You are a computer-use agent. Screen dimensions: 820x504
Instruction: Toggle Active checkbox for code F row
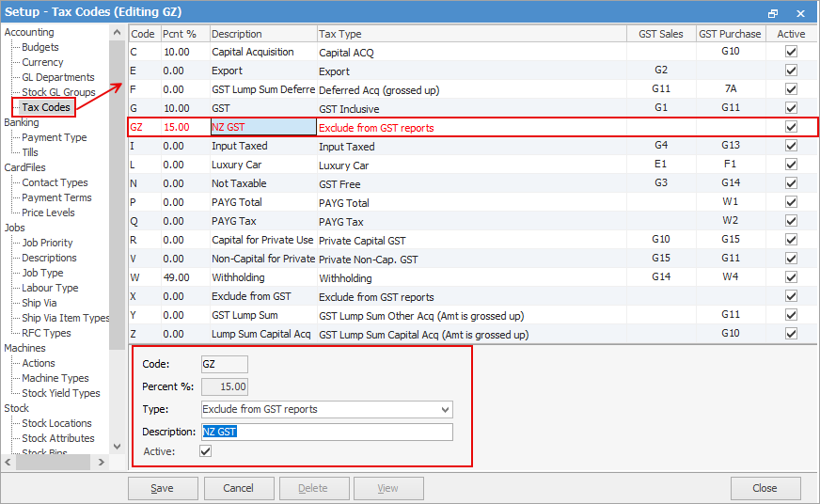[x=791, y=89]
